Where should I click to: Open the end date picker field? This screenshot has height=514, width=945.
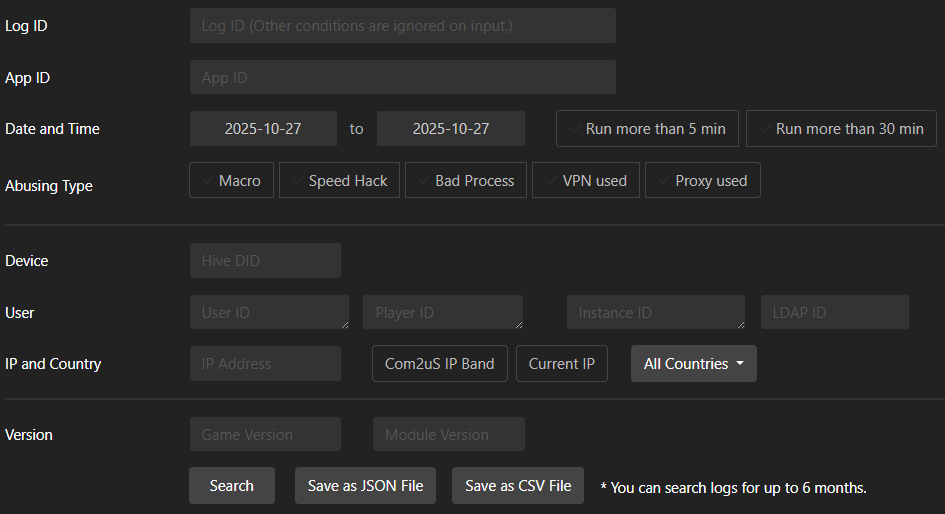451,129
